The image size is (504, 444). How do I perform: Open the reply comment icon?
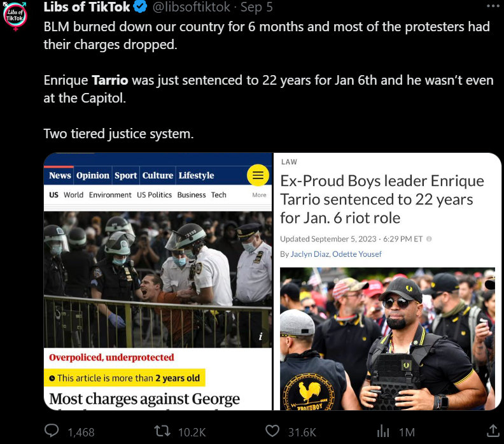[52, 431]
